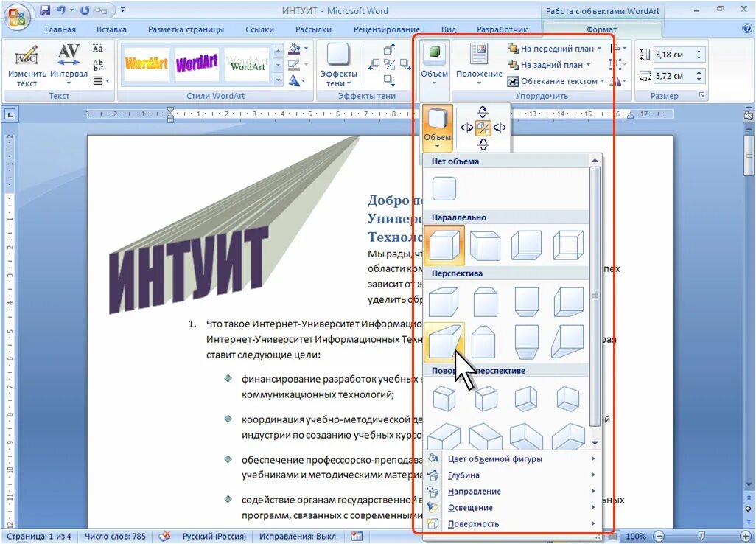Viewport: 756px width, 544px height.
Task: Open the Освещение lighting submenu
Action: tap(511, 508)
